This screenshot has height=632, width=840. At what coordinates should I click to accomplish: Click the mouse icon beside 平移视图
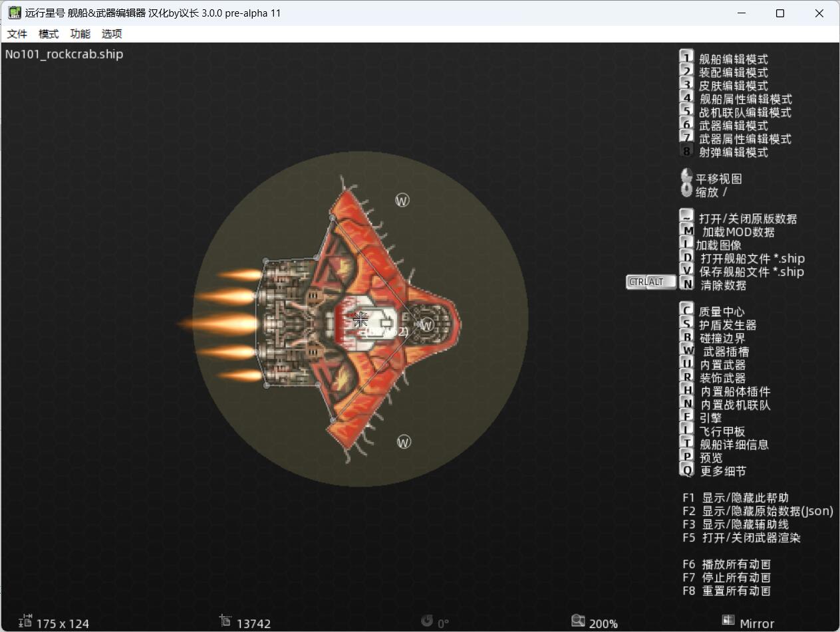[x=686, y=177]
